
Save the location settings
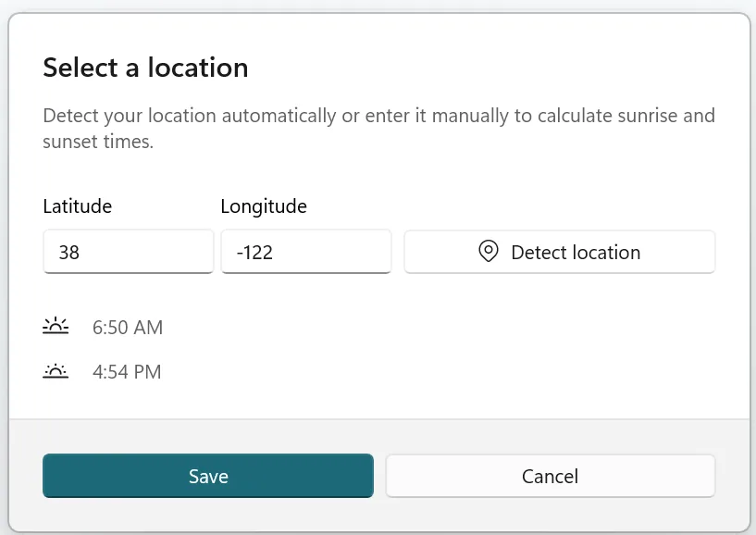tap(207, 476)
